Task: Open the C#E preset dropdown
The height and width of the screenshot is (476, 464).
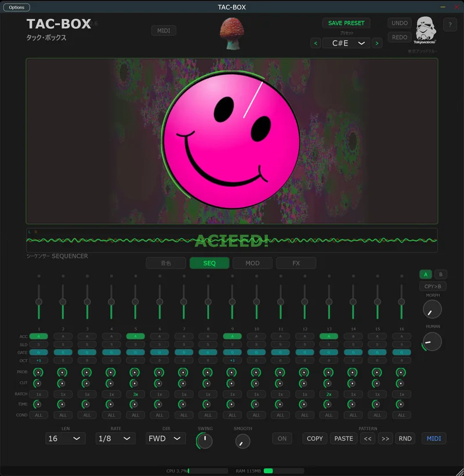Action: point(346,43)
